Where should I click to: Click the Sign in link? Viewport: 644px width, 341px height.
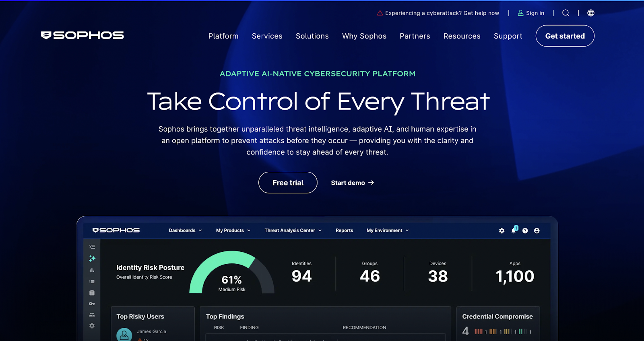pos(535,13)
